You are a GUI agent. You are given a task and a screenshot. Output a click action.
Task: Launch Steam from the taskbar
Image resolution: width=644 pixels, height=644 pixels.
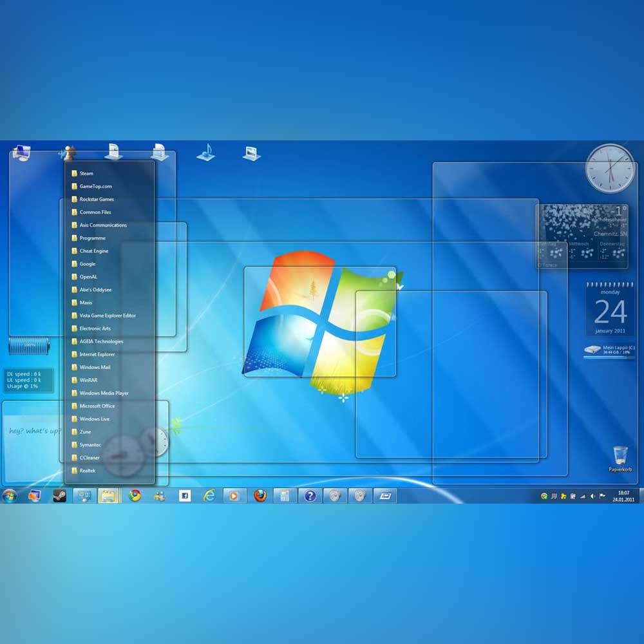59,496
